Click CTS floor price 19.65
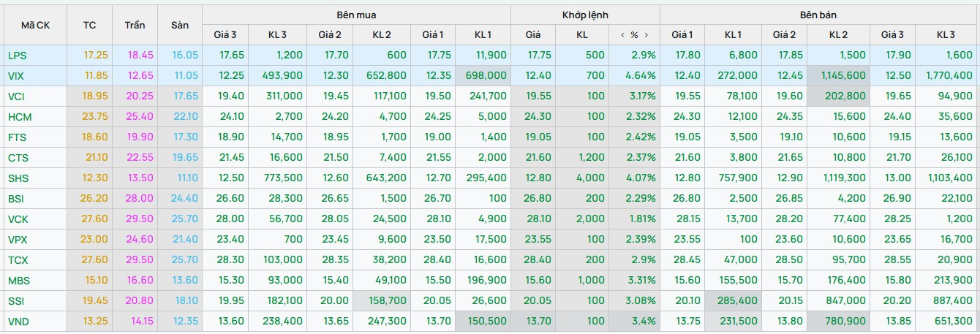Viewport: 980px width, 334px height. tap(185, 158)
